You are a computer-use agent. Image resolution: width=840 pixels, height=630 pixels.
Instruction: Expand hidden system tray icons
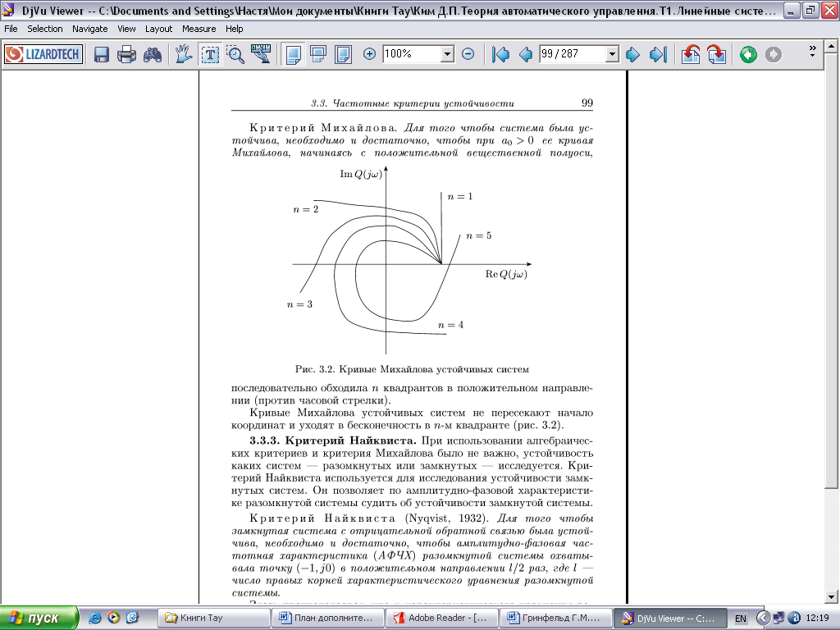(763, 618)
